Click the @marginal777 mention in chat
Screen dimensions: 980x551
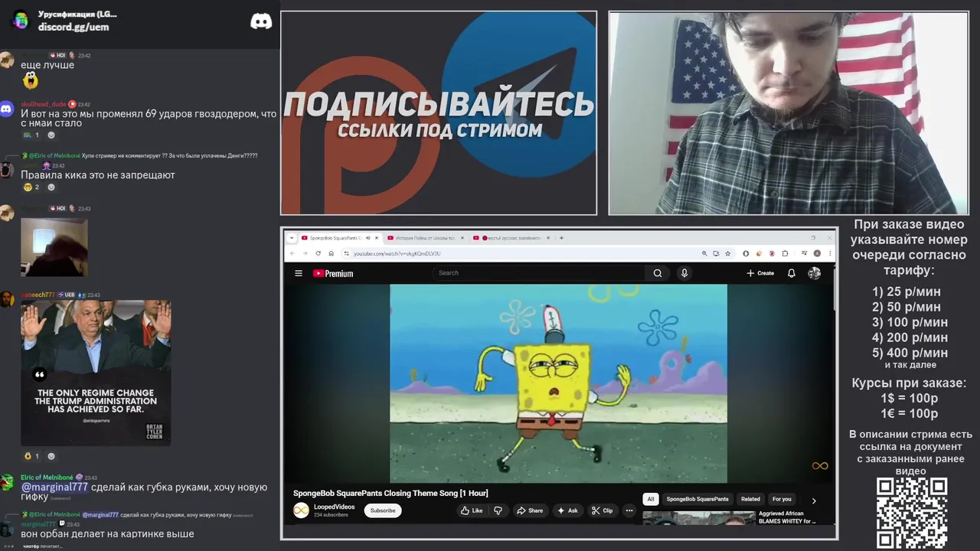(x=54, y=487)
